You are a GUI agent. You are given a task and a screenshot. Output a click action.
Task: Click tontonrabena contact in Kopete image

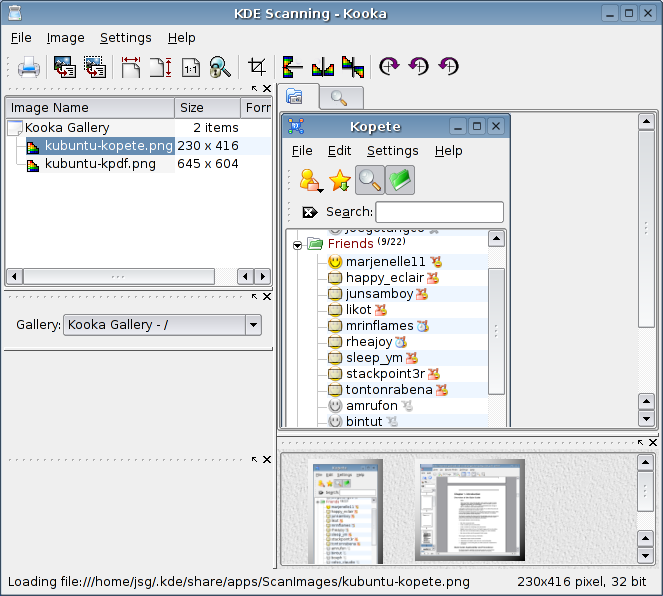(x=388, y=390)
